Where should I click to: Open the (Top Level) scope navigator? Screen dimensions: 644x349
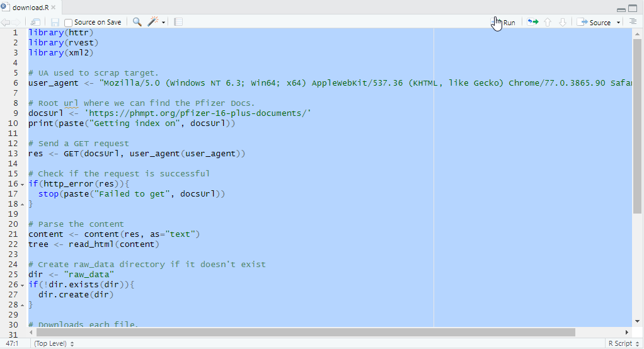tap(54, 343)
